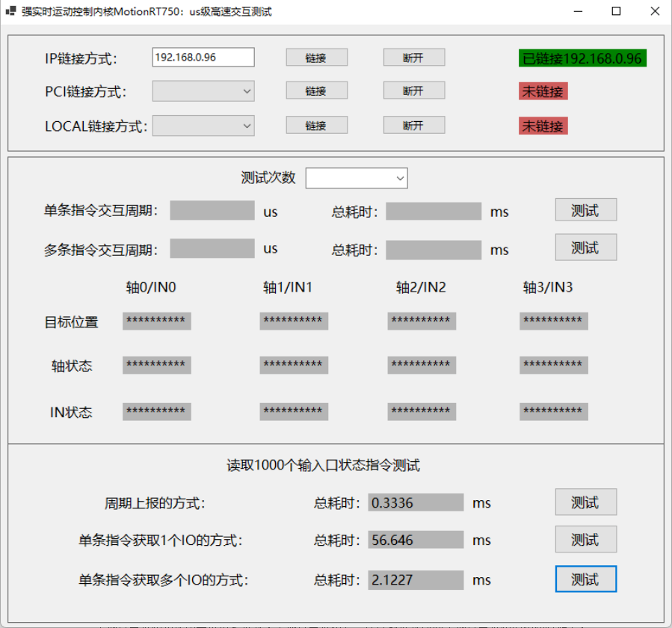Click 链接 button in PCI链接方式 row
Image resolution: width=672 pixels, height=628 pixels.
pos(316,90)
